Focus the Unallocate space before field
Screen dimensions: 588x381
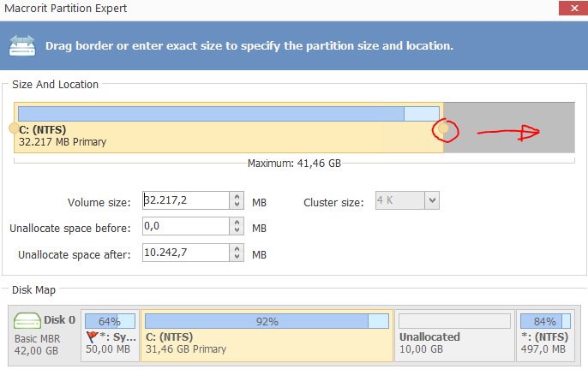[186, 226]
